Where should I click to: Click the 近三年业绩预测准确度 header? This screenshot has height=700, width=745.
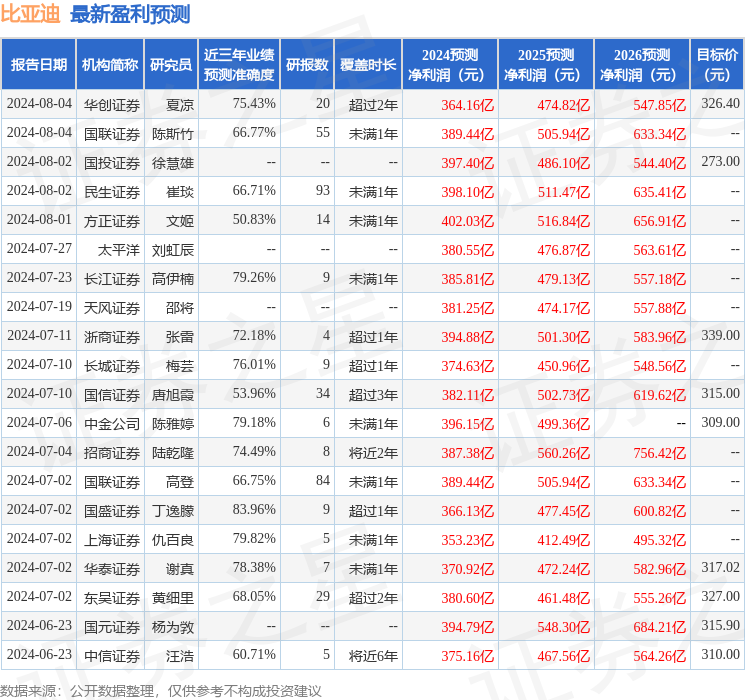pyautogui.click(x=239, y=65)
